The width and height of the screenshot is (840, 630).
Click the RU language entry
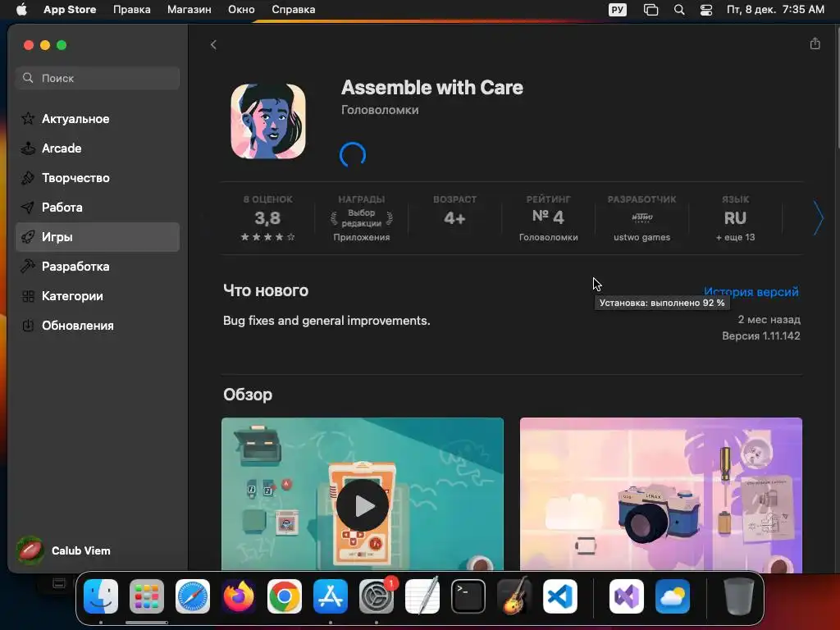coord(735,218)
